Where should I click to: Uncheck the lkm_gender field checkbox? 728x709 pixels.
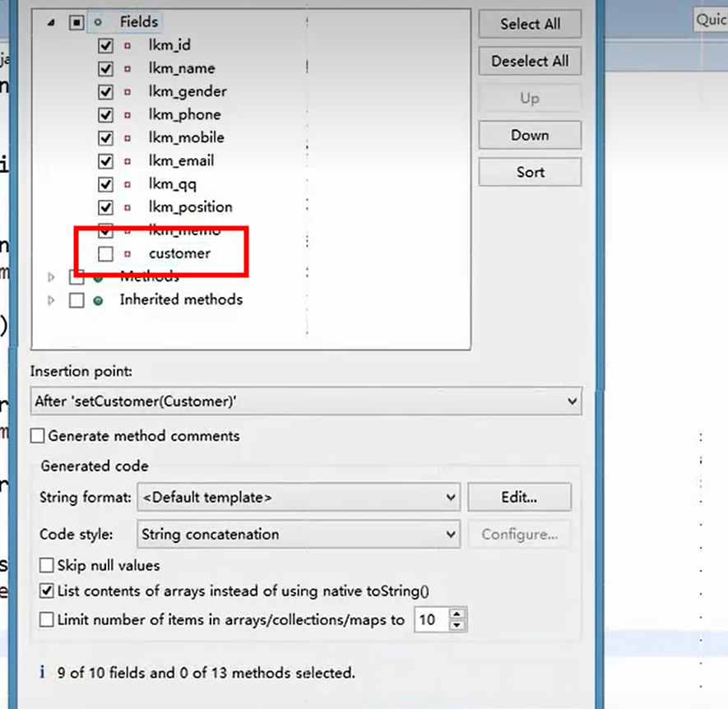[x=105, y=92]
